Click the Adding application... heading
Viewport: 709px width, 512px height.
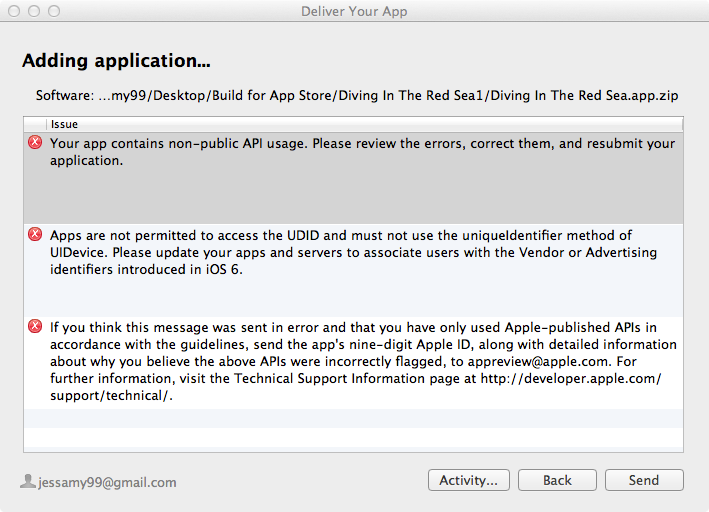[x=116, y=61]
